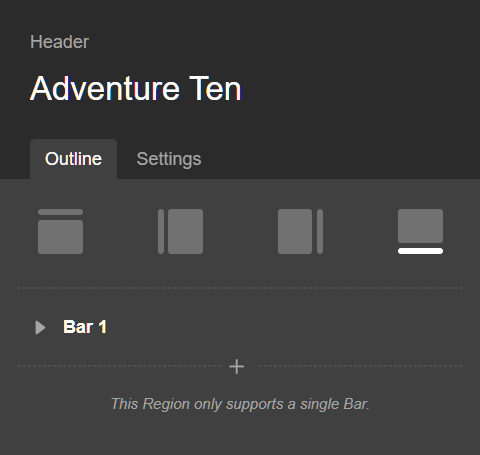Choose the region with bar on top
Viewport: 480px width, 455px height.
click(x=60, y=231)
